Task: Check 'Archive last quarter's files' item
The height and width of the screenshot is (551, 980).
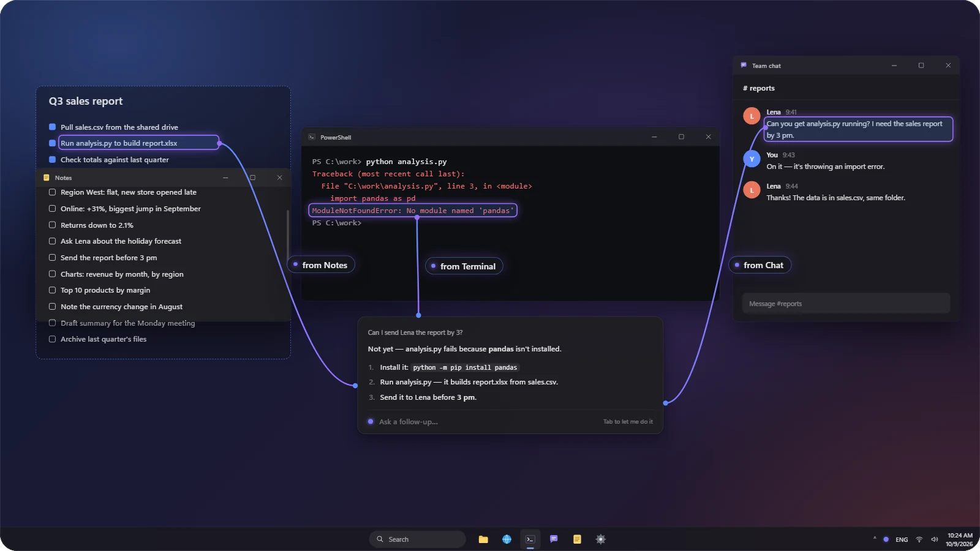Action: pyautogui.click(x=52, y=339)
